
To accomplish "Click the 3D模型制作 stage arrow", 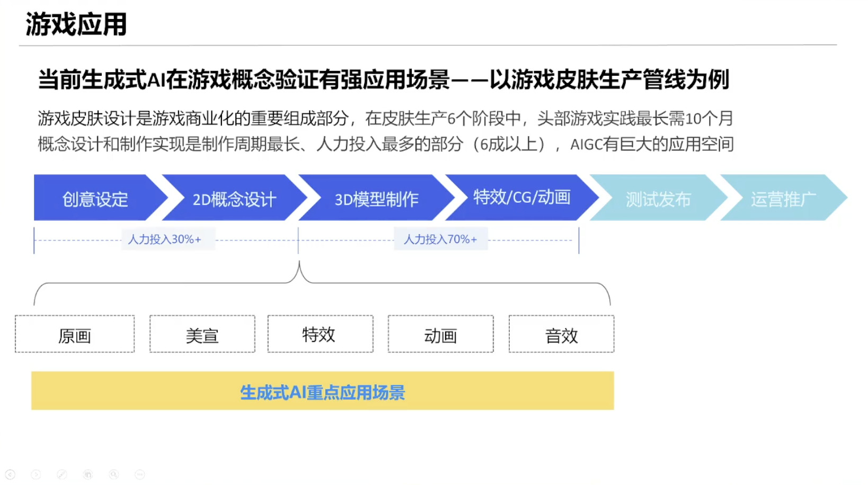I will 376,199.
